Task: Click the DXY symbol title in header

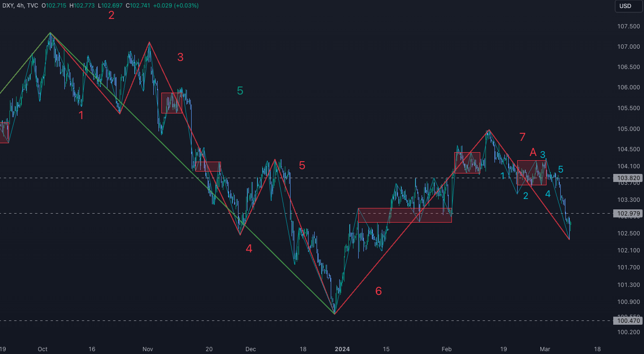Action: coord(7,6)
